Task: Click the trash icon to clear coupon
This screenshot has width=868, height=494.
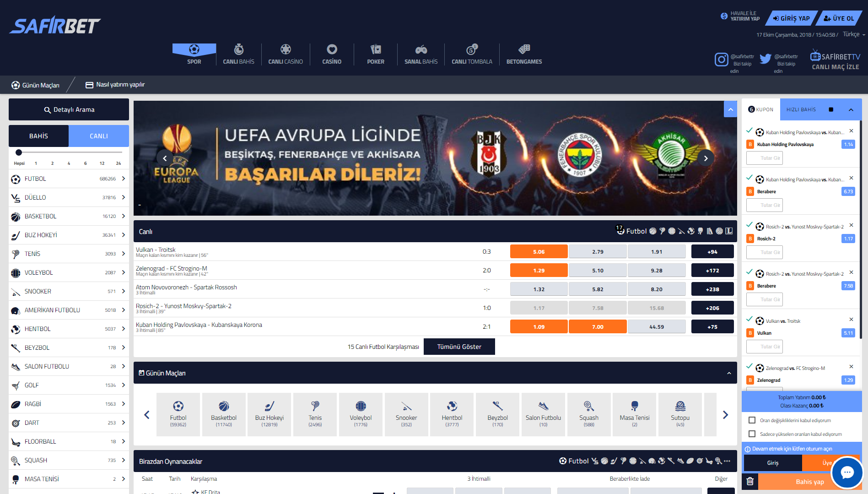Action: point(750,481)
